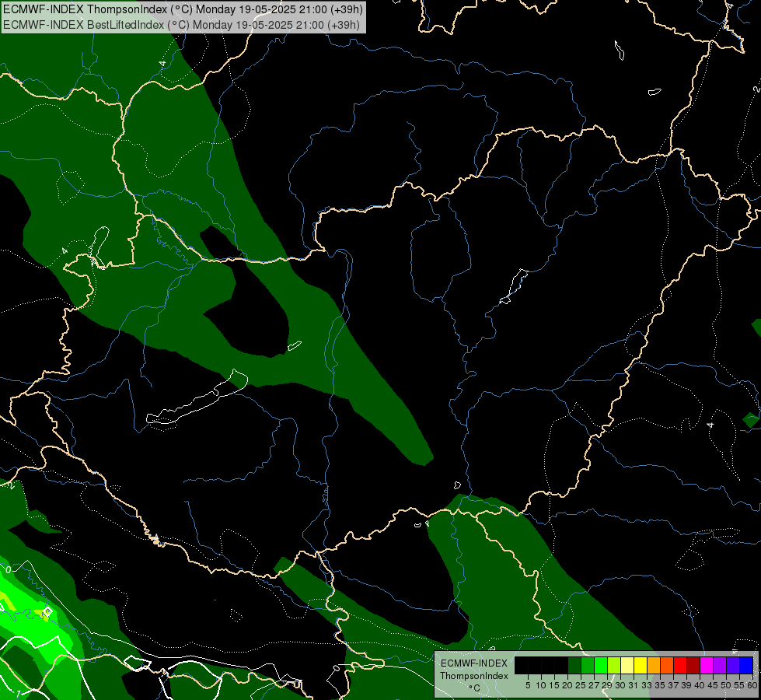Screen dimensions: 761x700
Task: Click legend tick value '39'
Action: pos(686,685)
